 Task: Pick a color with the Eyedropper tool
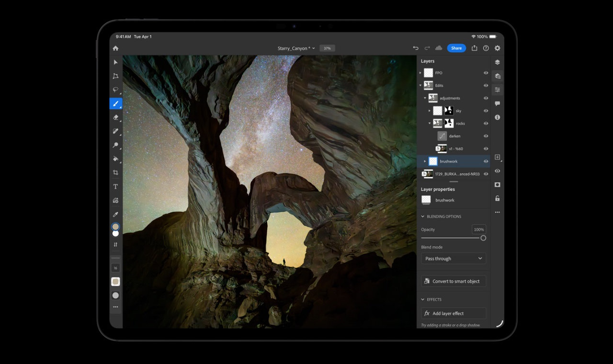click(115, 214)
